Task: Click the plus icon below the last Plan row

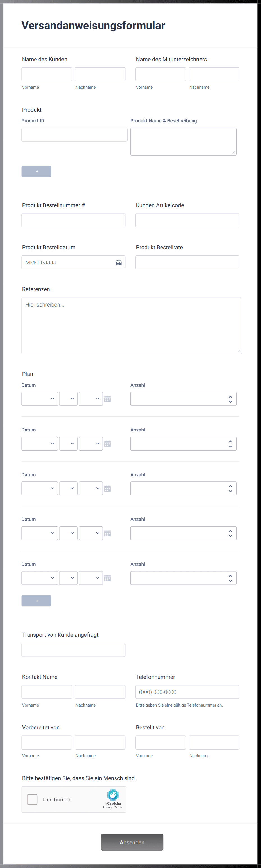Action: point(36,600)
